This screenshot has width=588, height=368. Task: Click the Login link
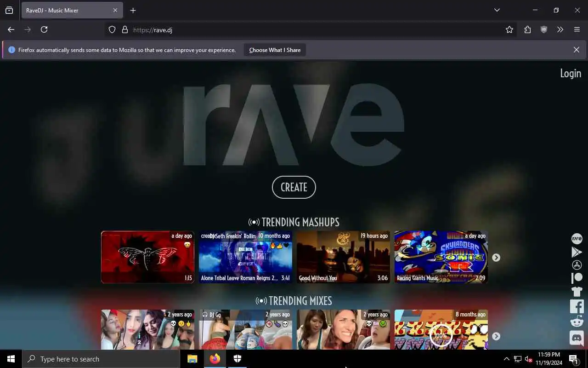pos(571,73)
